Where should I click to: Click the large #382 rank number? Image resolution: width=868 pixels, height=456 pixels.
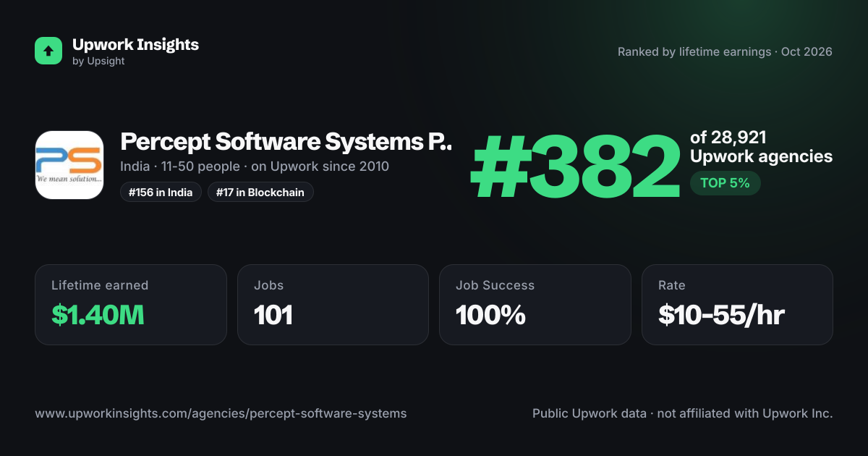(575, 168)
